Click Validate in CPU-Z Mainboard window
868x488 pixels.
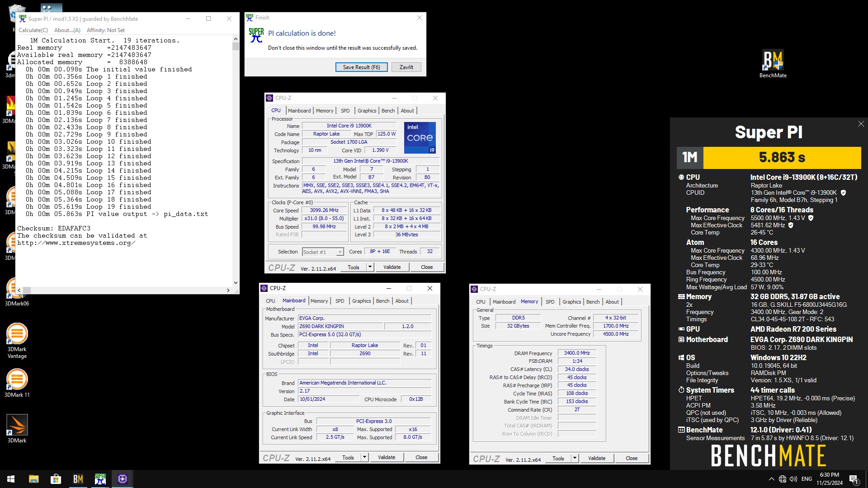(387, 457)
